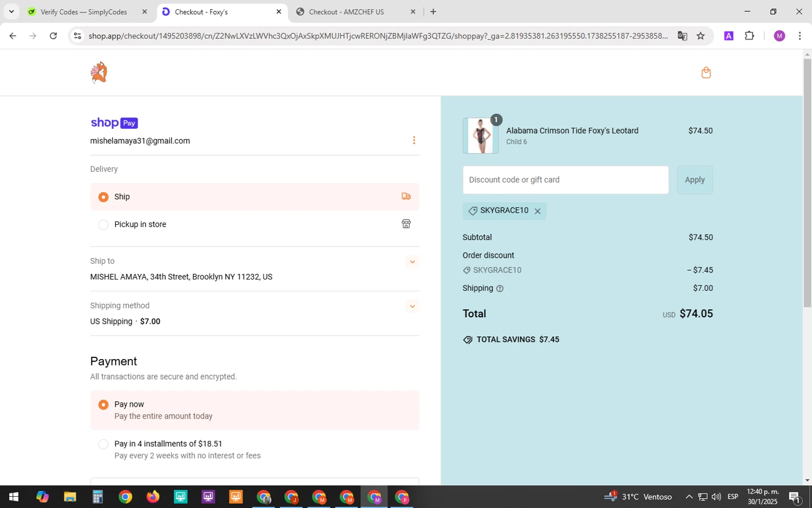This screenshot has height=508, width=812.
Task: Bookmark this page with the star icon
Action: coord(700,36)
